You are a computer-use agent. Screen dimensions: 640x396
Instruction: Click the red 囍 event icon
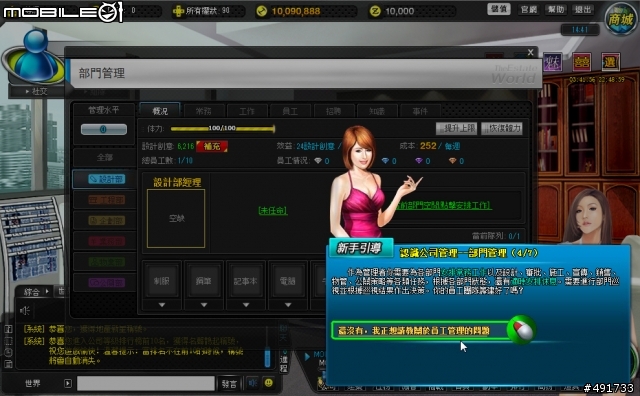[x=582, y=62]
